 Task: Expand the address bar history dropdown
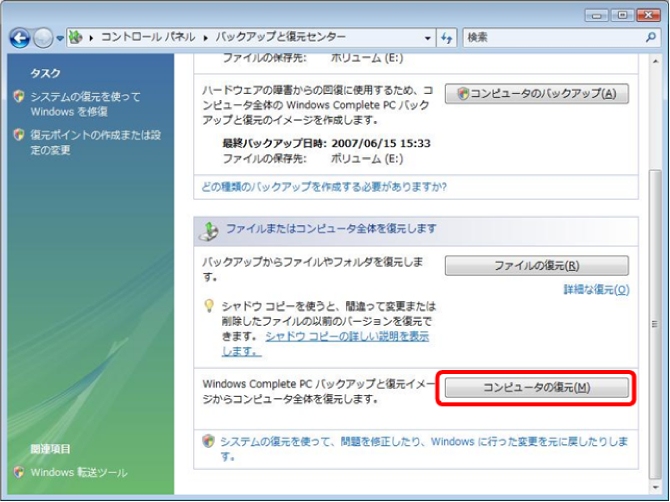(428, 38)
